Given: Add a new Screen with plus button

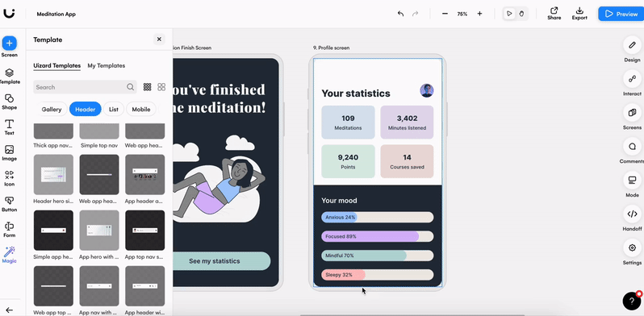Looking at the screenshot, I should click(10, 43).
